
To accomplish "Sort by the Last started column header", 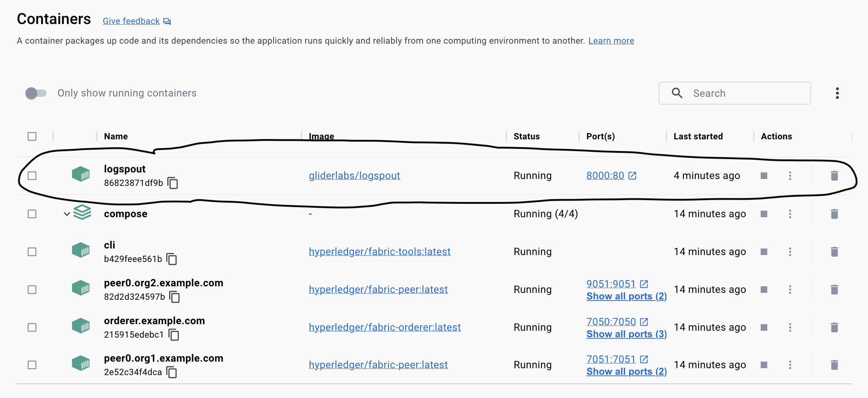I will 698,136.
